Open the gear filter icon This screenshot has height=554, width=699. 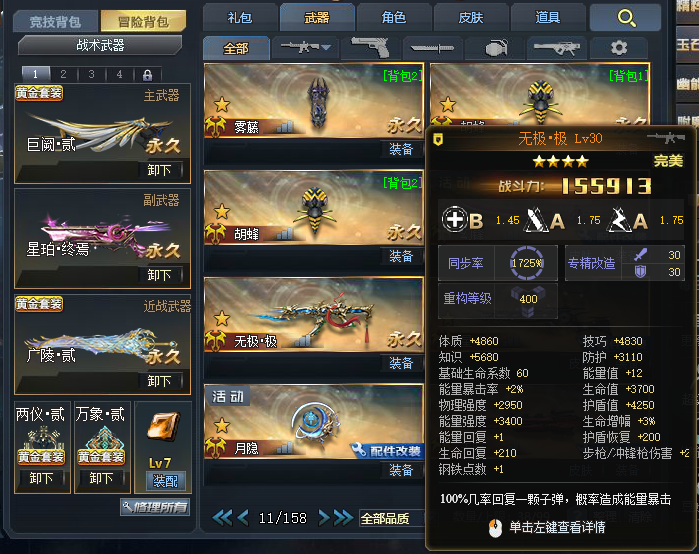tap(619, 48)
